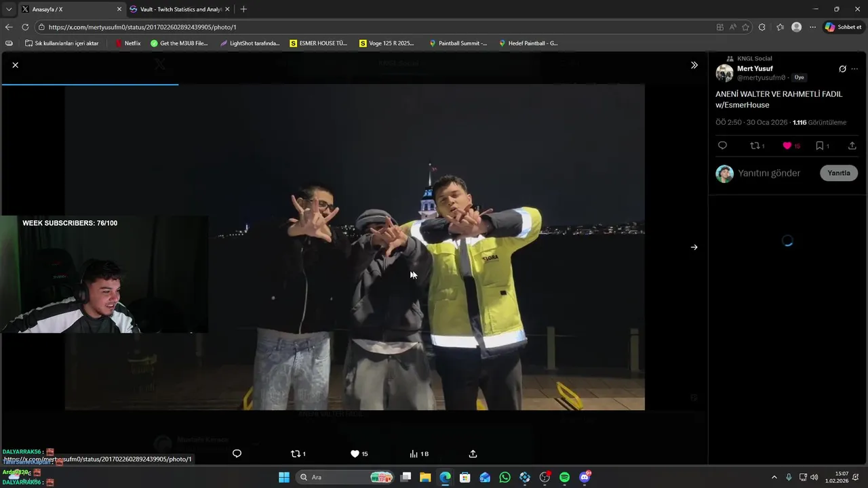Click share icon below the photo
The image size is (868, 488).
click(473, 453)
